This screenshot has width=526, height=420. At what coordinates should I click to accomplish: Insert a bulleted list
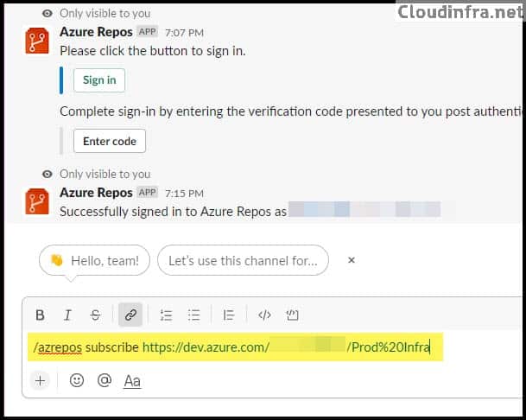pyautogui.click(x=193, y=315)
